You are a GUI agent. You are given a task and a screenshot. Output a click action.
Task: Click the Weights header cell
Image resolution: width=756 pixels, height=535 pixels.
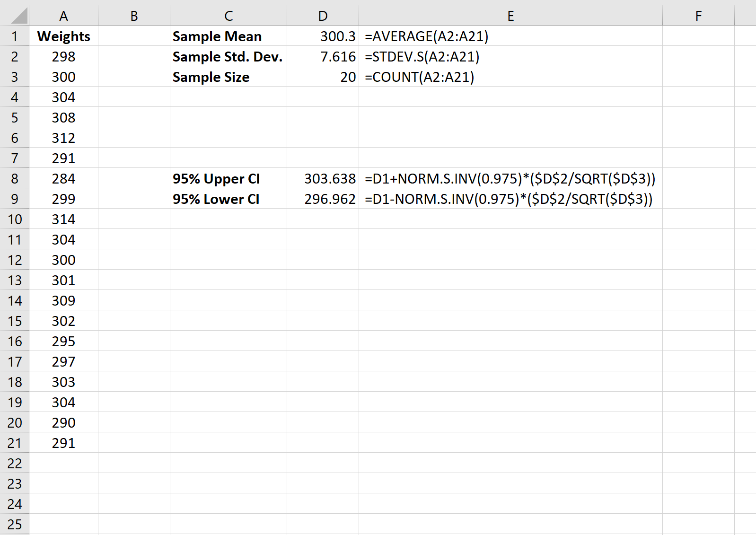[x=63, y=36]
